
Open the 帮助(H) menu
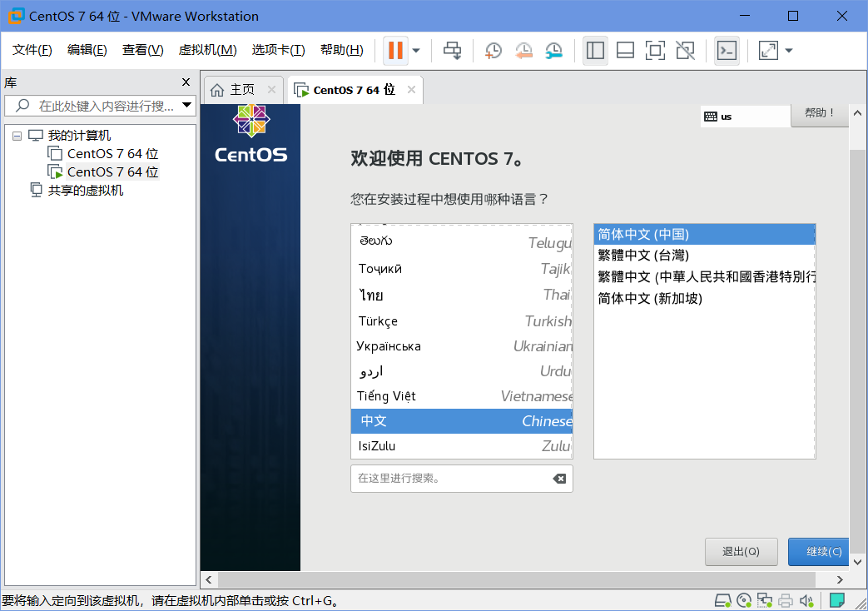tap(341, 50)
